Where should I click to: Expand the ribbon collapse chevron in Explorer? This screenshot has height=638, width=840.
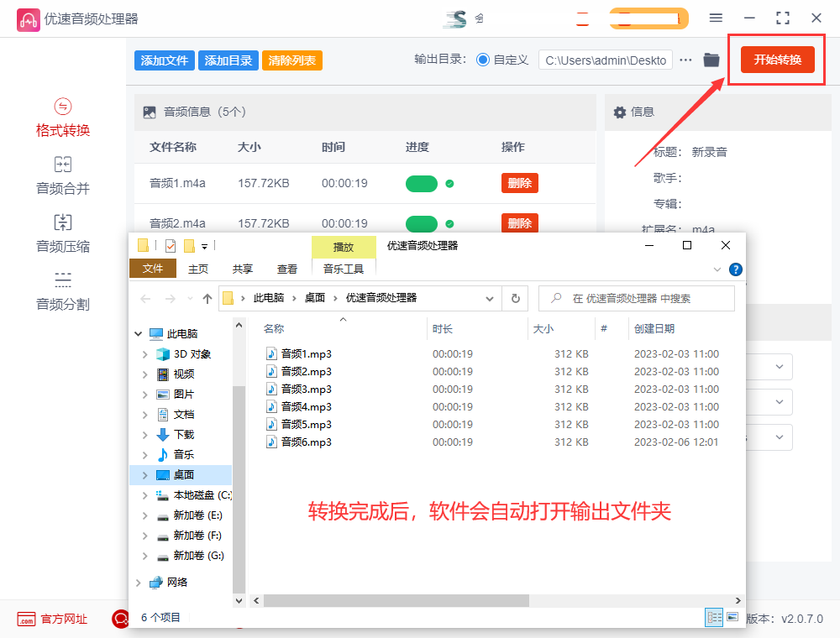pos(717,269)
